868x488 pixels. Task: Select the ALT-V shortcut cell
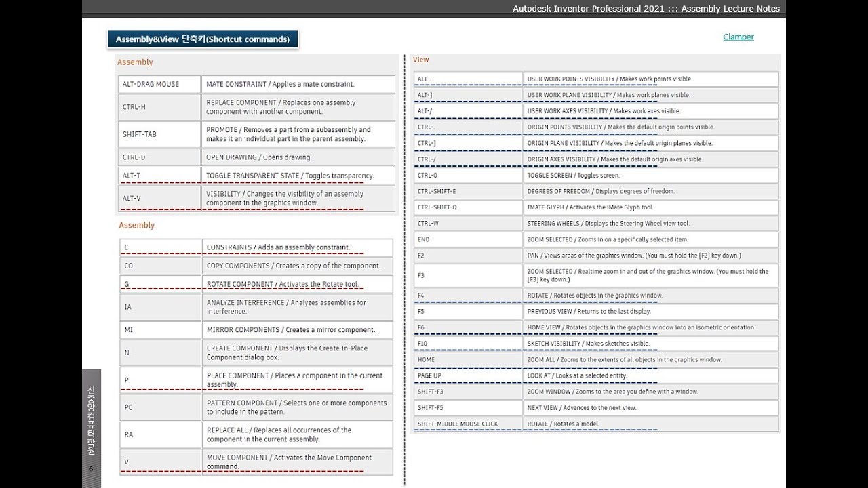tap(159, 199)
